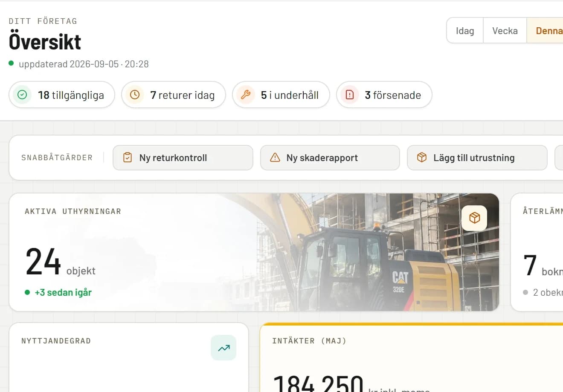
Task: Click the Översikt page heading
Action: pos(45,42)
